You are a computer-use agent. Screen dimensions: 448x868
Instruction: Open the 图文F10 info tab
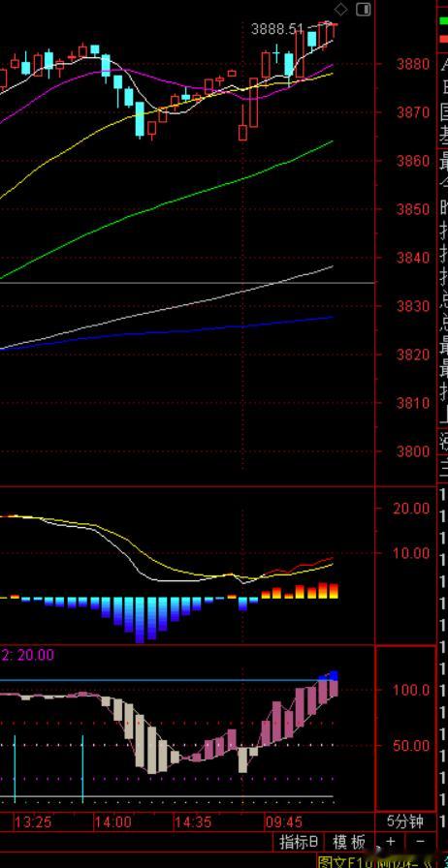[344, 861]
